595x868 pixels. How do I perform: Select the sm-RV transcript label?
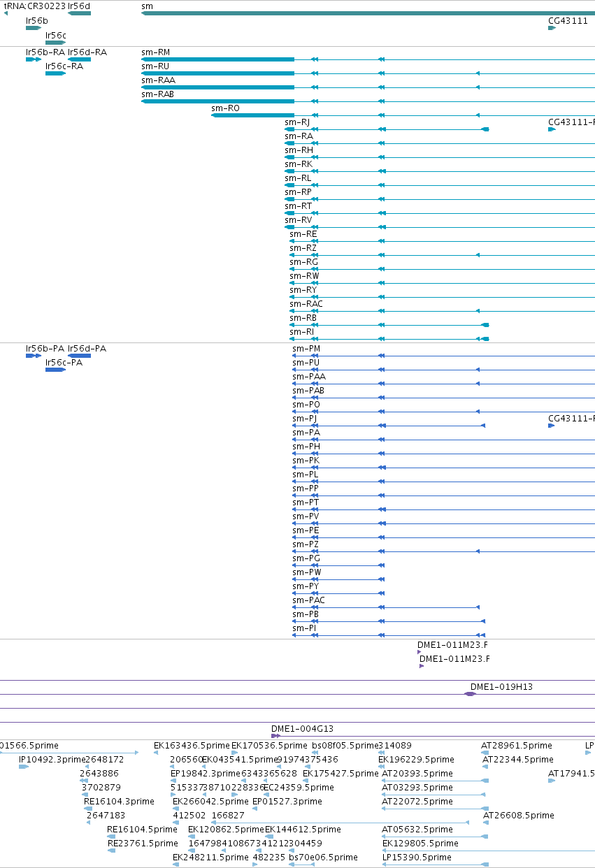click(x=298, y=220)
